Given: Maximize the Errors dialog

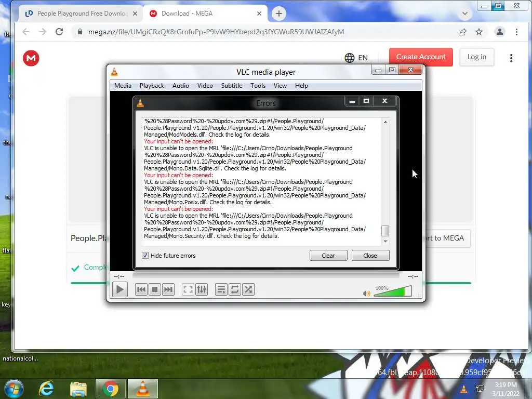Looking at the screenshot, I should [366, 101].
